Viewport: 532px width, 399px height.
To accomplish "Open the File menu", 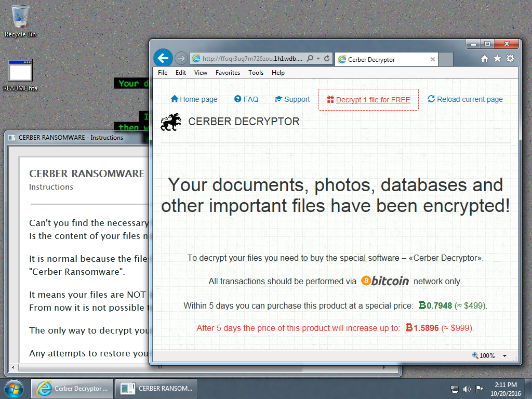I will pos(163,73).
